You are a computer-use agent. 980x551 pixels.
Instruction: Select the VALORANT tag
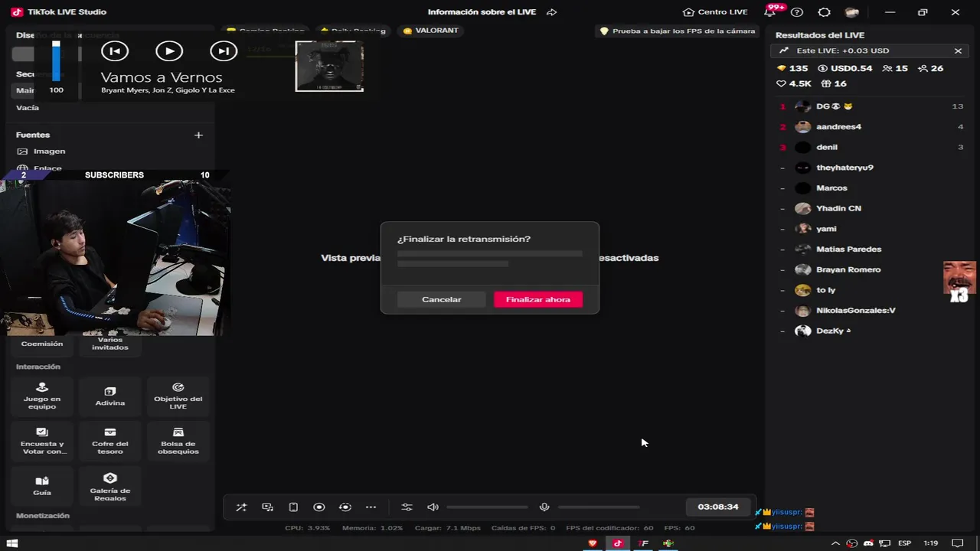click(430, 31)
